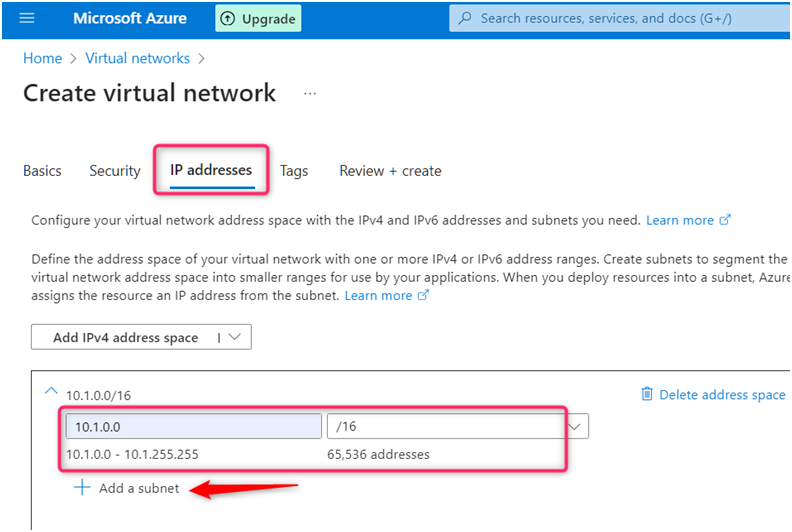Click the search magnifier icon
This screenshot has width=792, height=532.
point(464,18)
